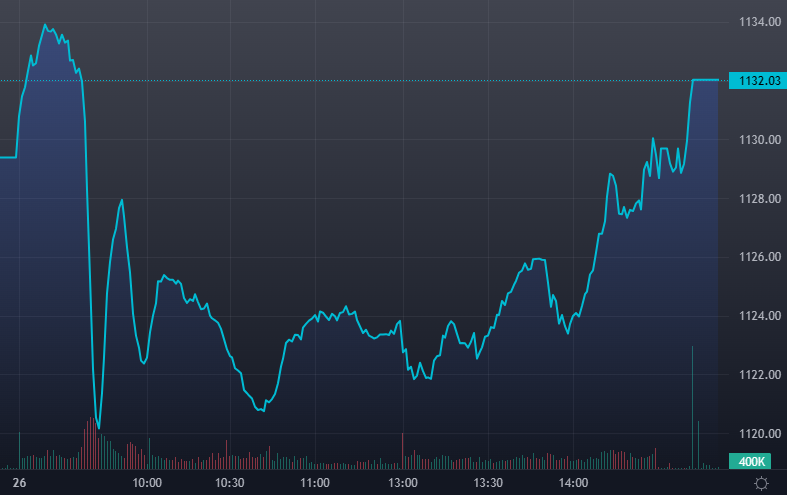This screenshot has width=787, height=495.
Task: Click the 11:00 time axis label
Action: pos(315,483)
